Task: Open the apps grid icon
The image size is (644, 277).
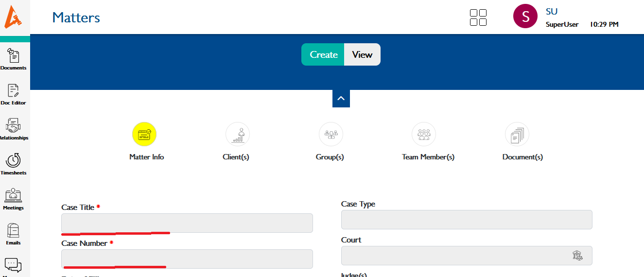Action: click(478, 17)
